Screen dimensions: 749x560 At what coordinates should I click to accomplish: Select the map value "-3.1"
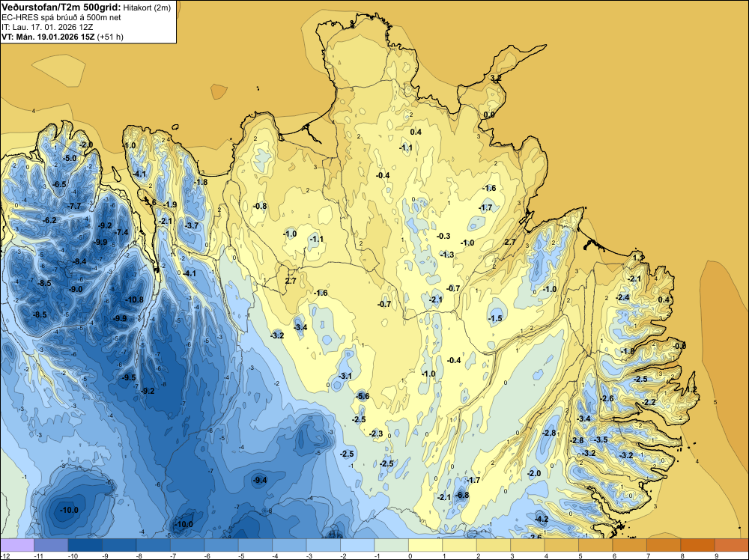tap(345, 376)
